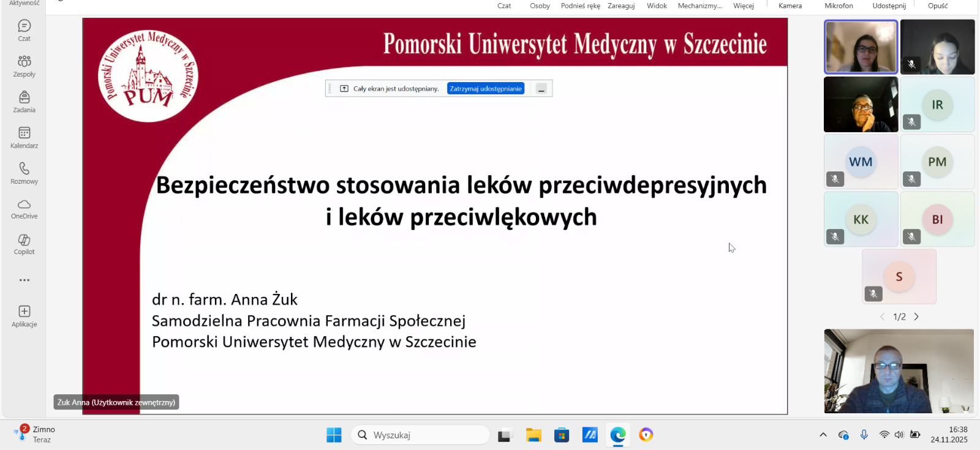Open the Więcej menu
Viewport: 980px width, 450px height.
pyautogui.click(x=743, y=6)
